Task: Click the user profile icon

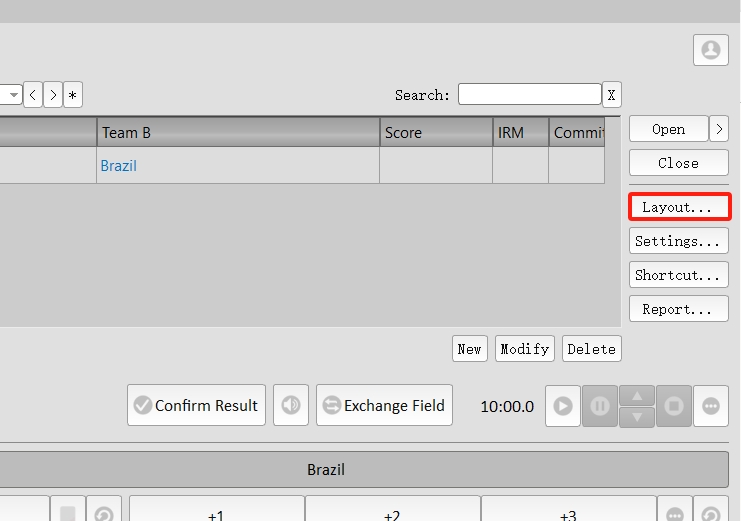Action: 710,50
